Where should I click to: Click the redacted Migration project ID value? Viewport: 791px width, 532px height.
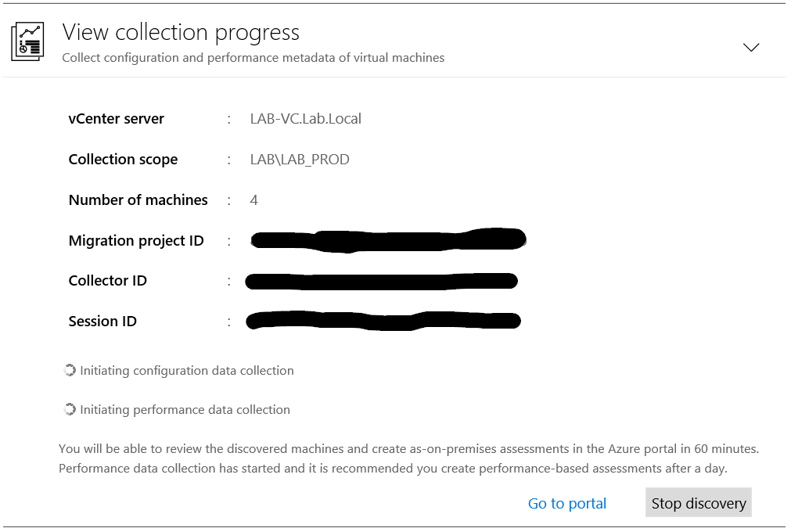(388, 239)
